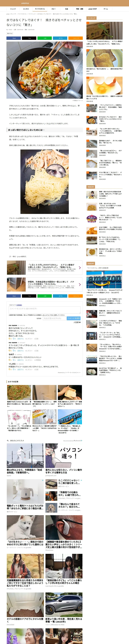Open the 特集・連載 navigation tab

[x=80, y=9]
